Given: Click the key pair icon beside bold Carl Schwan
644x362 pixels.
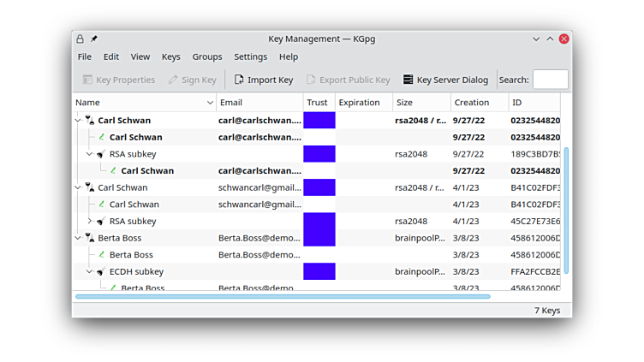Looking at the screenshot, I should pyautogui.click(x=90, y=121).
